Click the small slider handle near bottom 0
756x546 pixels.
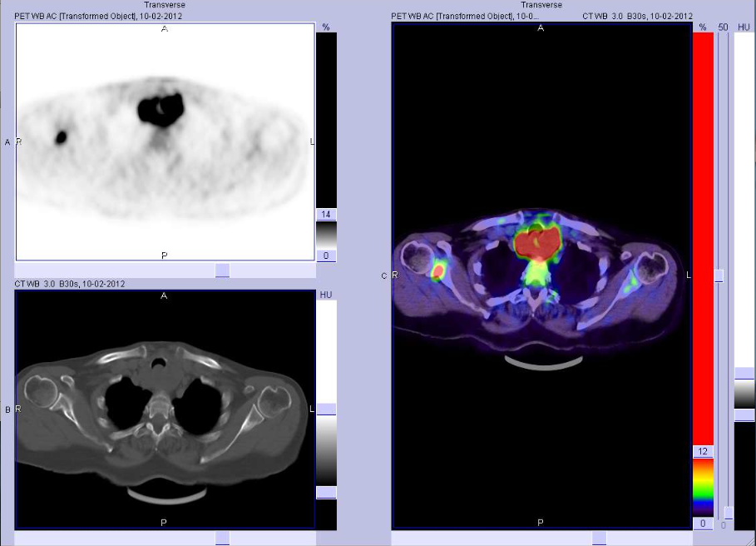click(729, 513)
